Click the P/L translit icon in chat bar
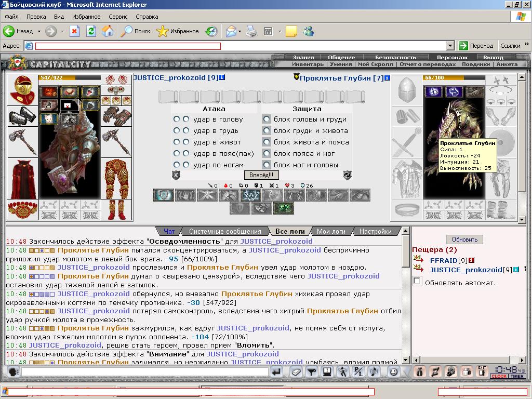The height and width of the screenshot is (399, 532). (358, 372)
